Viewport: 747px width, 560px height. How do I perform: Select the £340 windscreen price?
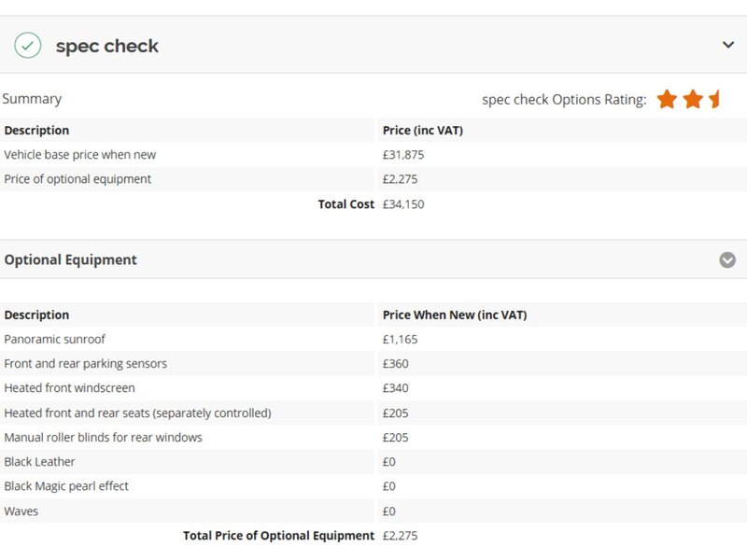(395, 388)
